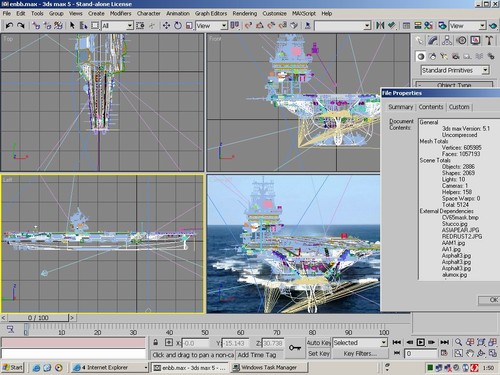The width and height of the screenshot is (500, 375).
Task: Open the Utilities hammer panel tab
Action: coord(489,41)
